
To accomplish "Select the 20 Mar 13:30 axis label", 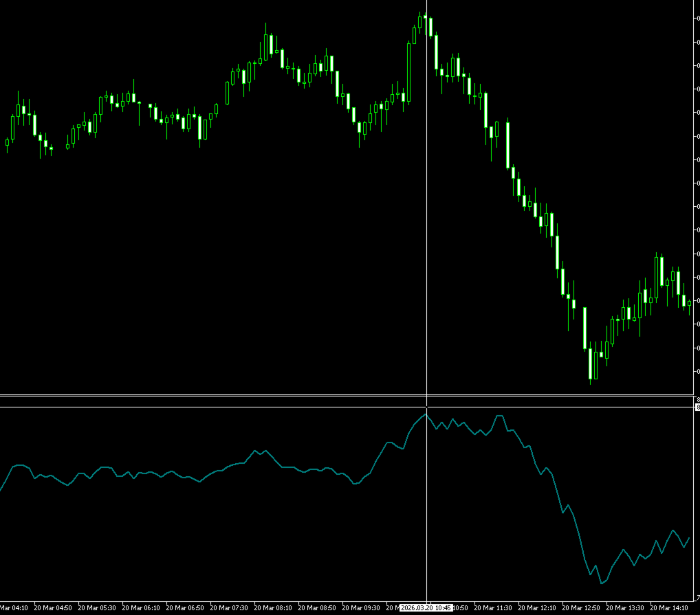I will click(x=625, y=608).
